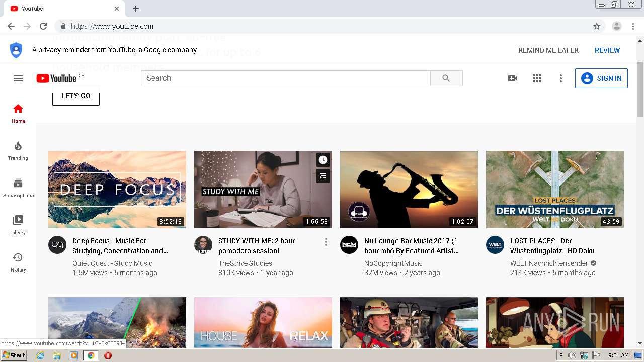Screen dimensions: 644x362
Task: Open a new browser tab
Action: 136,9
